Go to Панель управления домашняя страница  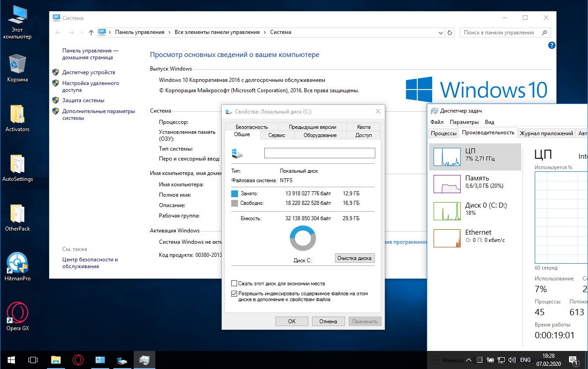click(x=90, y=54)
